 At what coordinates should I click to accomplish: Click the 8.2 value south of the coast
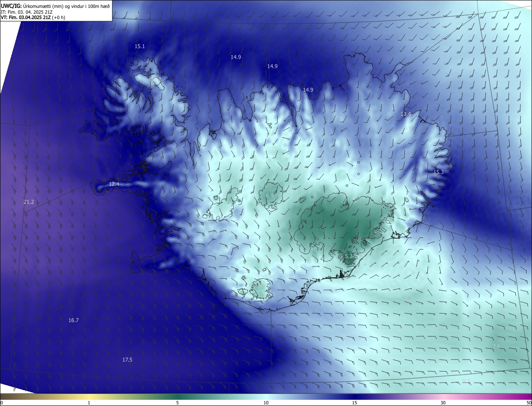[x=409, y=298]
